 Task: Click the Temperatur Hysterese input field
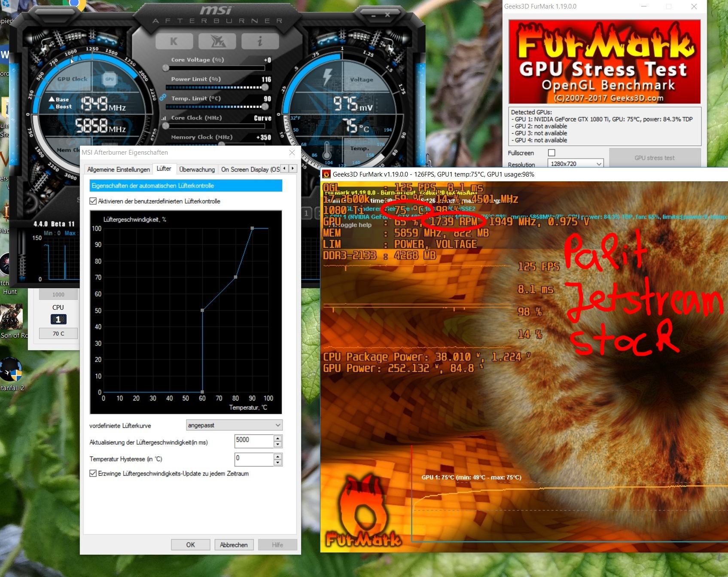(x=254, y=459)
